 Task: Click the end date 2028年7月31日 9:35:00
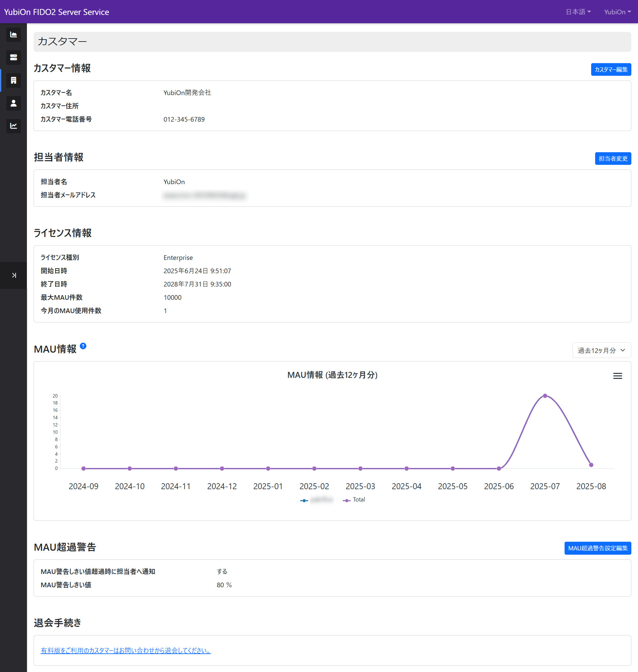[197, 284]
